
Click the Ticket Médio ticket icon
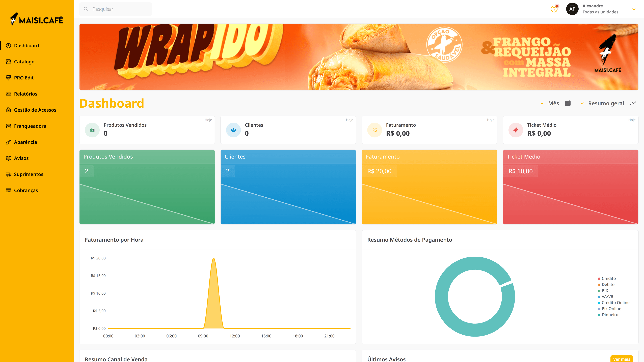click(x=516, y=130)
